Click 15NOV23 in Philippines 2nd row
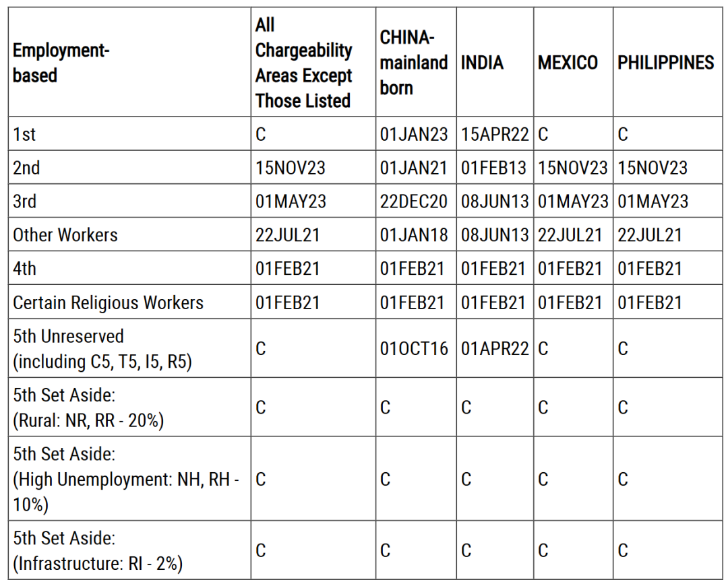Screen dimensions: 728x584 click(653, 168)
